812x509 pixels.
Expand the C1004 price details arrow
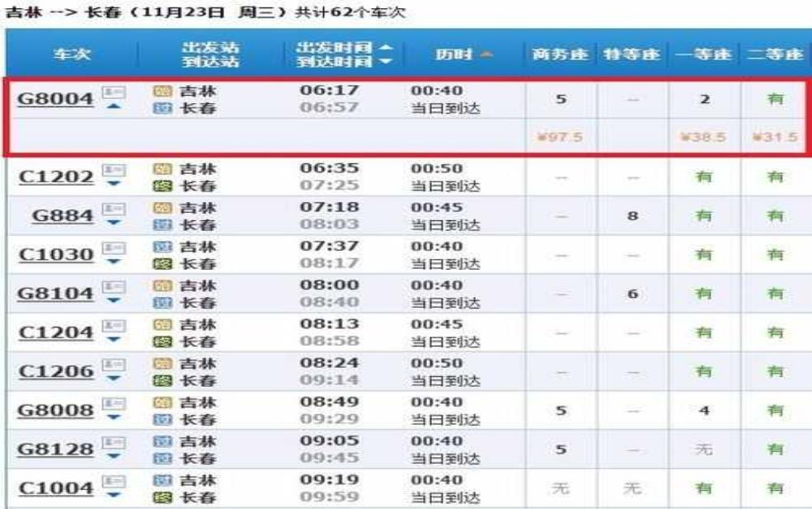(115, 495)
